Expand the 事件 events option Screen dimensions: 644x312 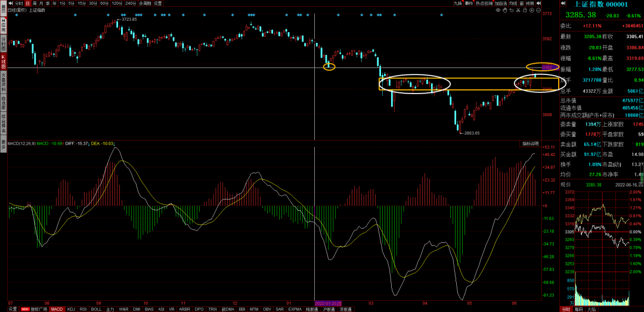pyautogui.click(x=469, y=3)
